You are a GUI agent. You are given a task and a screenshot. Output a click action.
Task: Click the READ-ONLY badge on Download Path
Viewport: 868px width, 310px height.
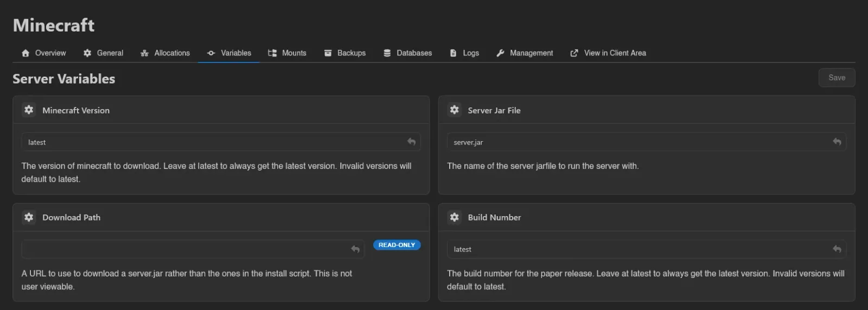[x=397, y=245]
